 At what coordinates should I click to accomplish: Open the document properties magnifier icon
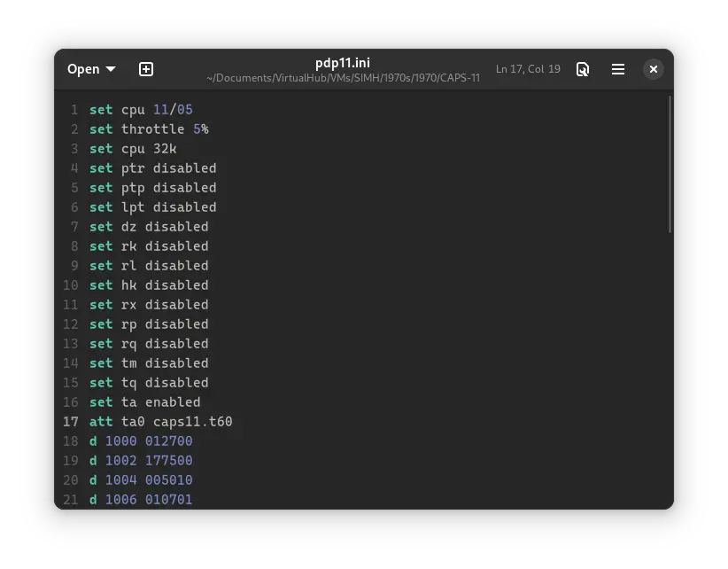pyautogui.click(x=583, y=69)
